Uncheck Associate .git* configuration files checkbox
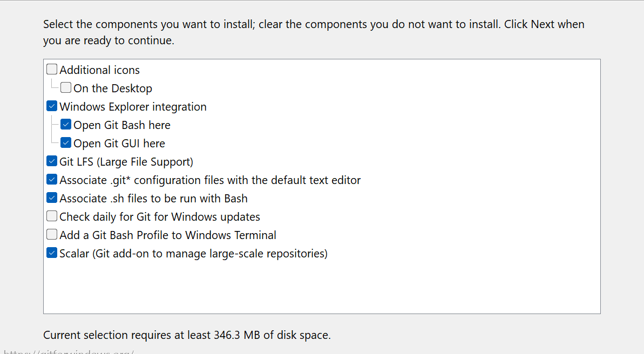The height and width of the screenshot is (354, 644). [52, 180]
